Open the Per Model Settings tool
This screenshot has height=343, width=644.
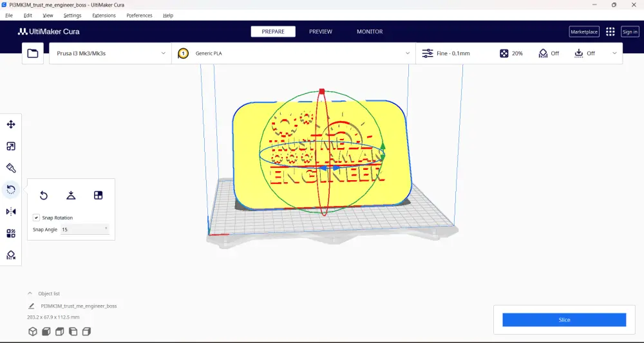click(x=11, y=234)
